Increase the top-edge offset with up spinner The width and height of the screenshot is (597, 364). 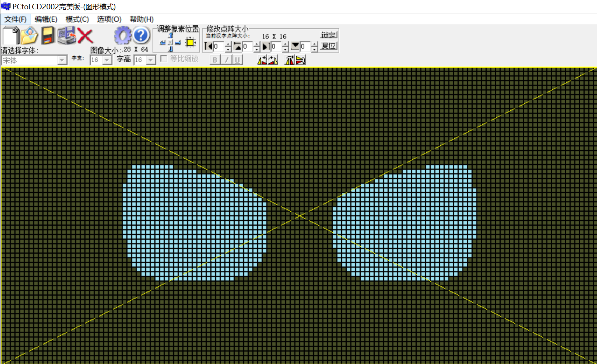(x=257, y=44)
